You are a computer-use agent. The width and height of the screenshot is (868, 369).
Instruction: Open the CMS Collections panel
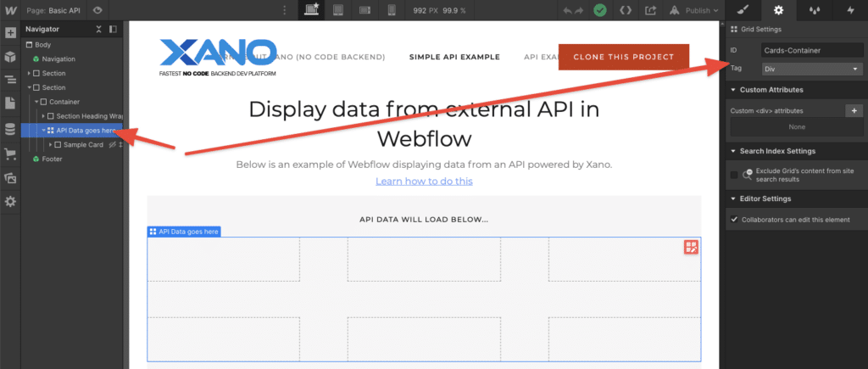point(10,130)
